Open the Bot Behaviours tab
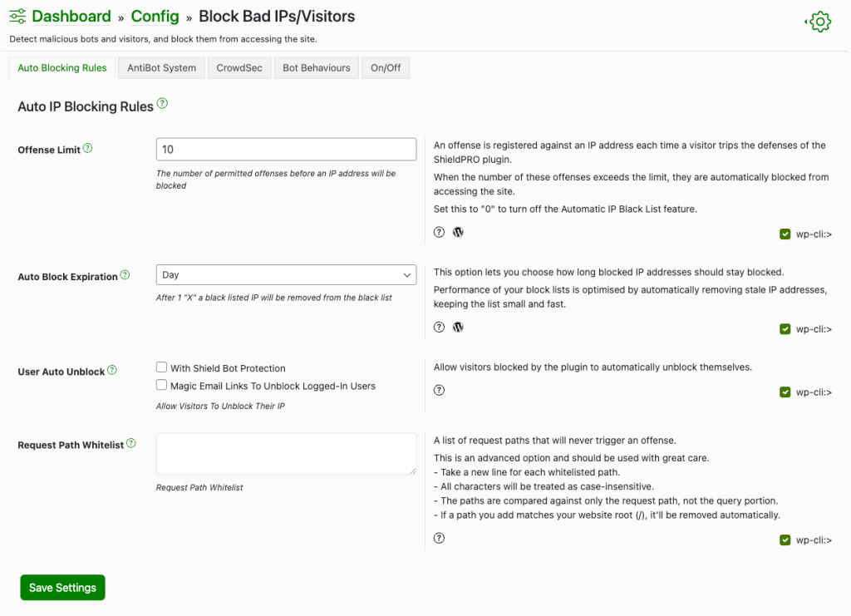The width and height of the screenshot is (851, 616). pos(317,68)
